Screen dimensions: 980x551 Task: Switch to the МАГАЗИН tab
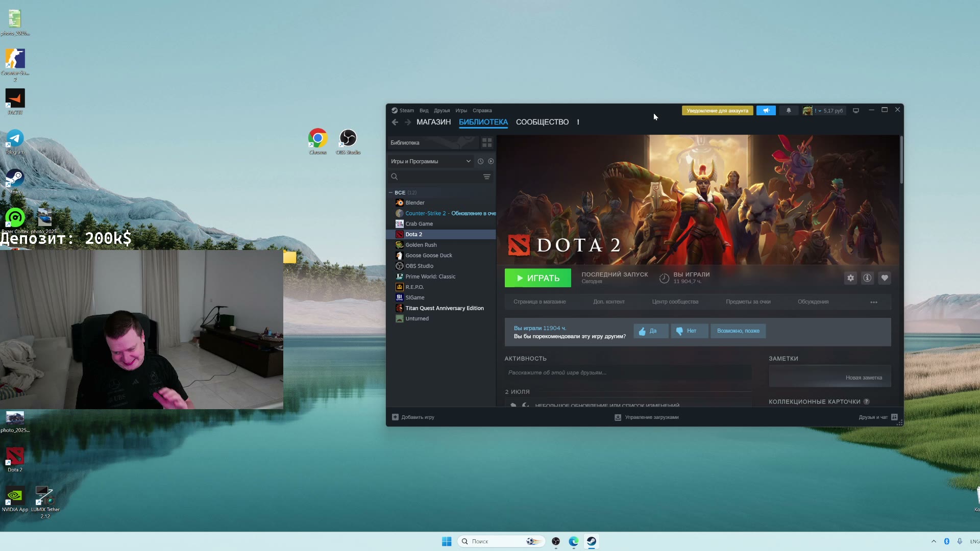pyautogui.click(x=434, y=122)
